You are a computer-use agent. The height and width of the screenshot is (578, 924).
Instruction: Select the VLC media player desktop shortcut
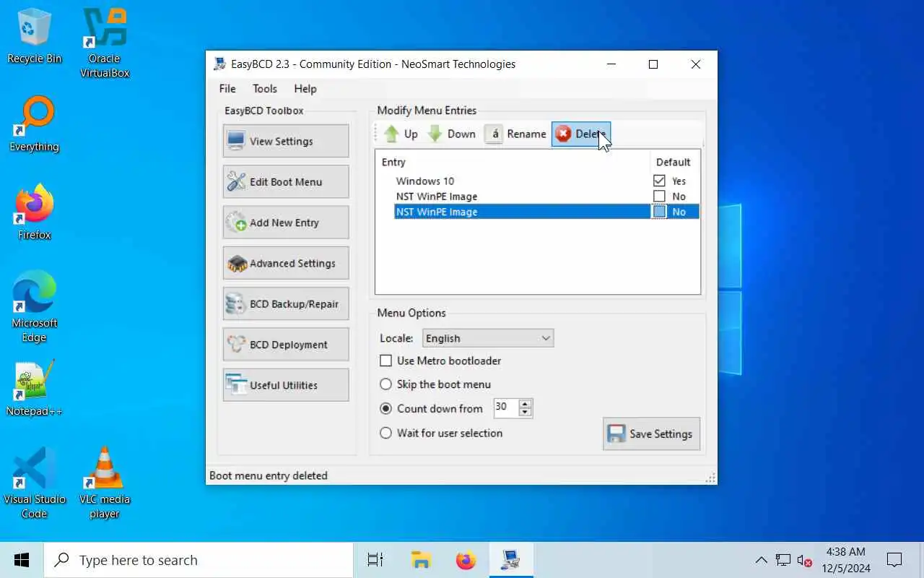tap(105, 483)
